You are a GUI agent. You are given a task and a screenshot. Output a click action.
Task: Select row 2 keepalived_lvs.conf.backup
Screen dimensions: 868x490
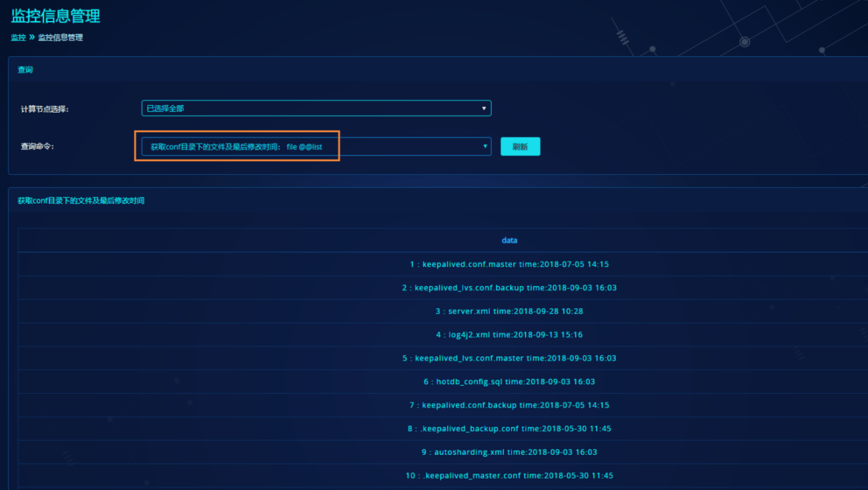(509, 288)
